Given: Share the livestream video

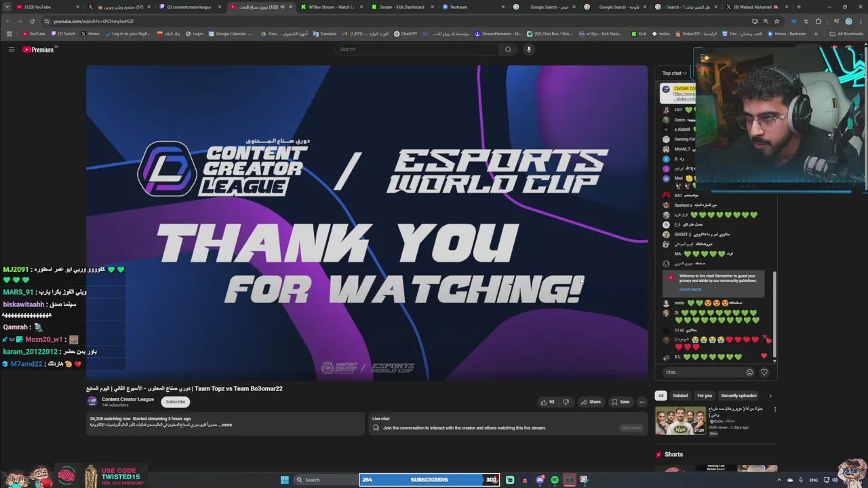Looking at the screenshot, I should [591, 402].
